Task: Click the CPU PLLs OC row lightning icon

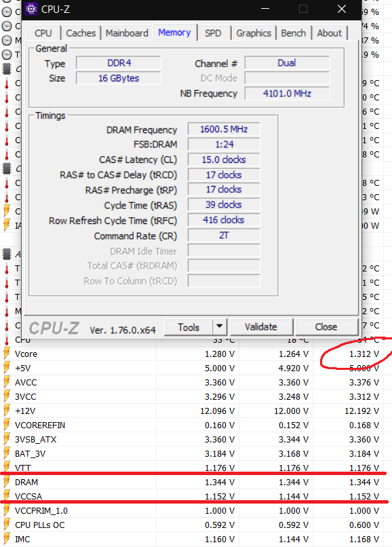Action: coord(7,525)
